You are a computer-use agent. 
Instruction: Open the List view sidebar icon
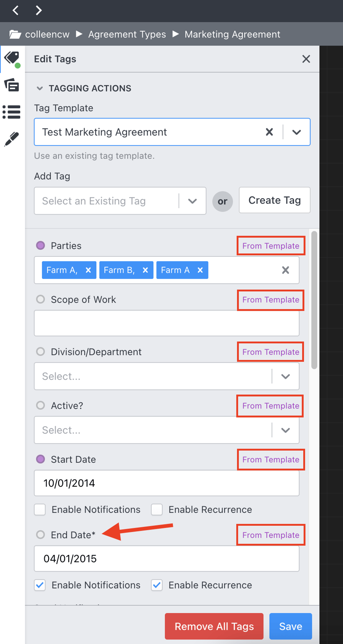coord(11,112)
